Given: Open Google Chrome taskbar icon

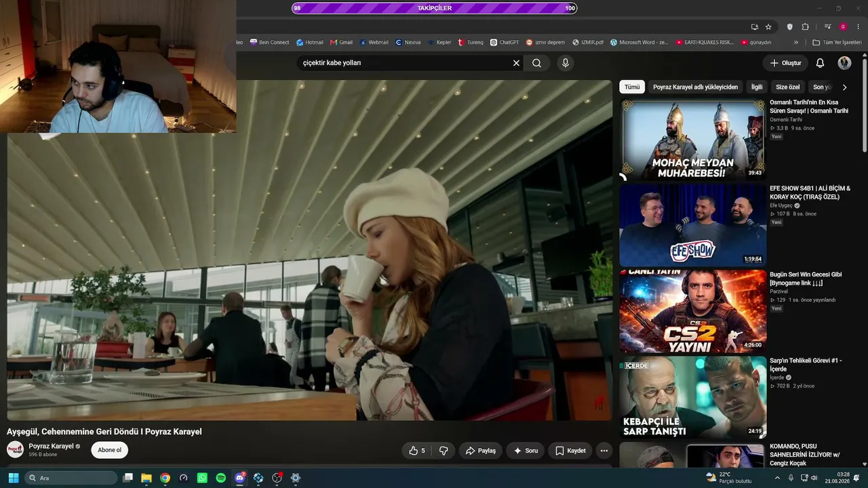Looking at the screenshot, I should (165, 478).
